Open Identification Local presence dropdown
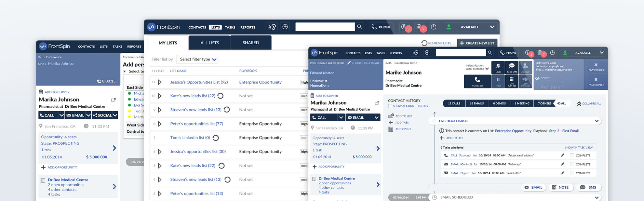 tap(477, 67)
